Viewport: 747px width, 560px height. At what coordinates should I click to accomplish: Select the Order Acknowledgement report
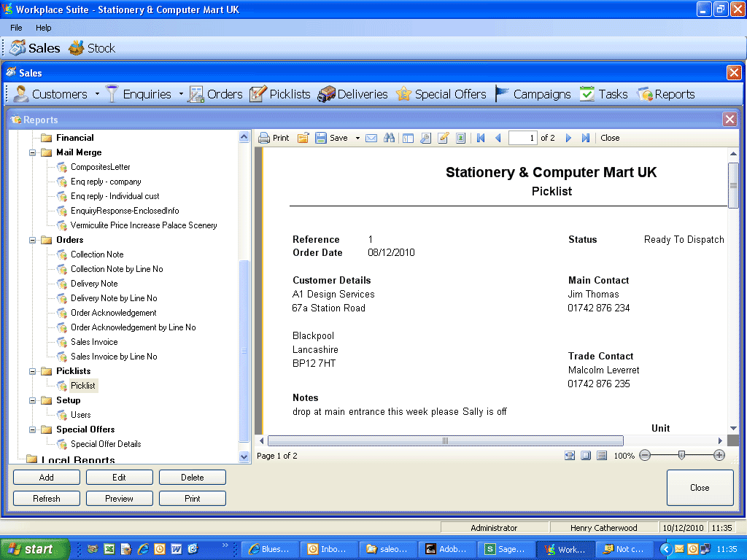(x=113, y=313)
